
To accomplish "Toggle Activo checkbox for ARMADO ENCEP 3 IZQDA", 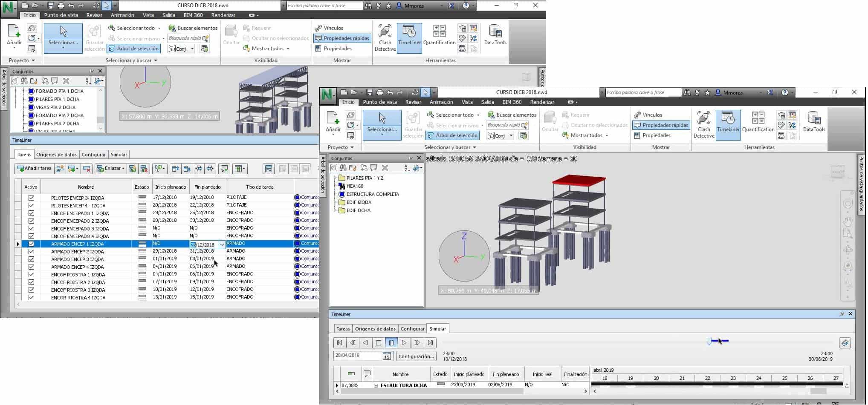I will tap(31, 259).
